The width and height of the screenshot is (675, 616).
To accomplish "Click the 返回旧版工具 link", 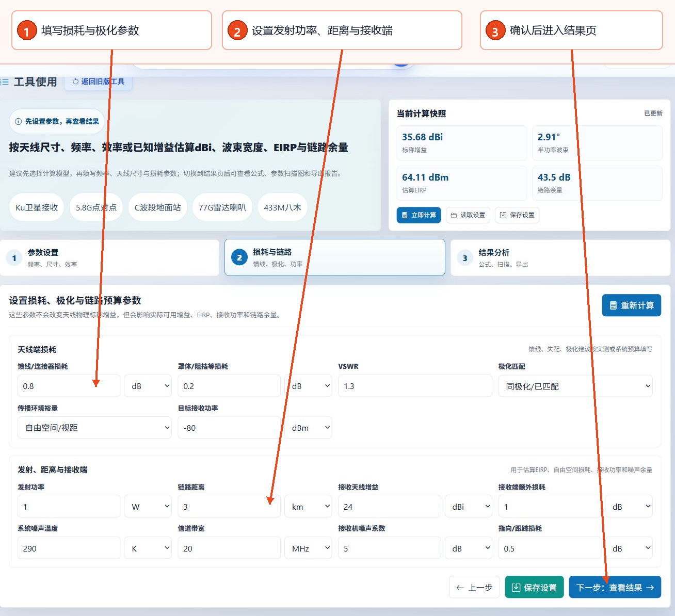I will click(x=98, y=82).
